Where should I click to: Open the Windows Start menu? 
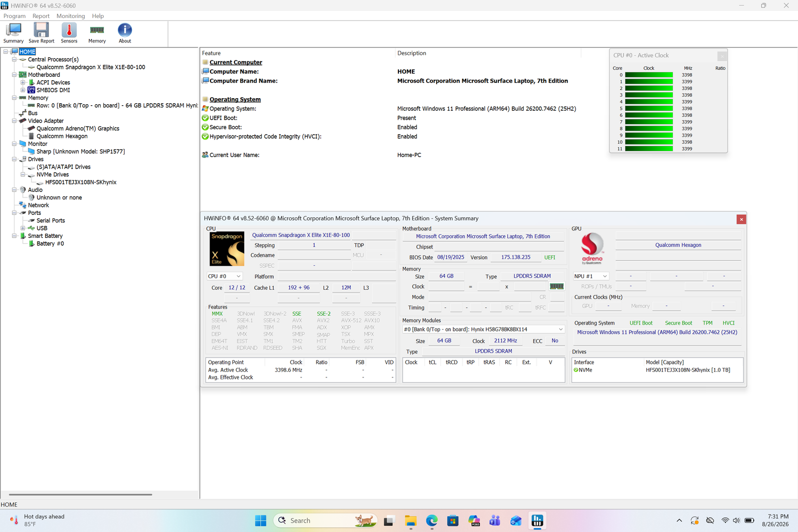click(260, 521)
